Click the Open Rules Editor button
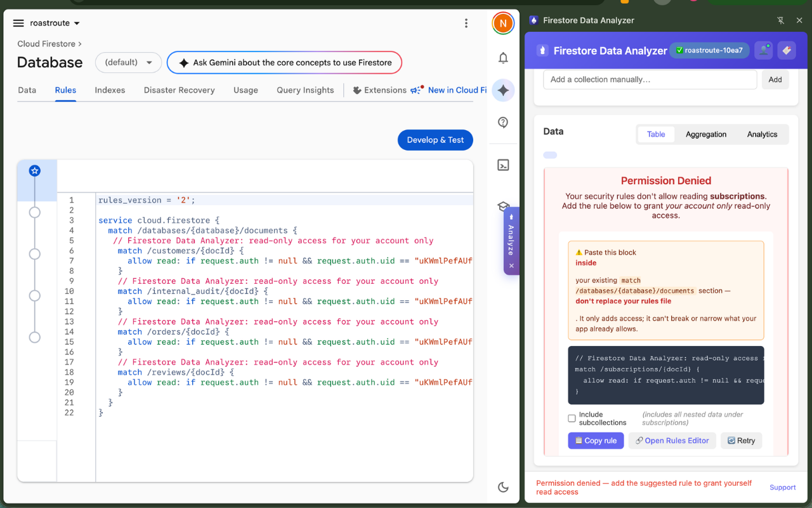812x508 pixels. pos(672,441)
